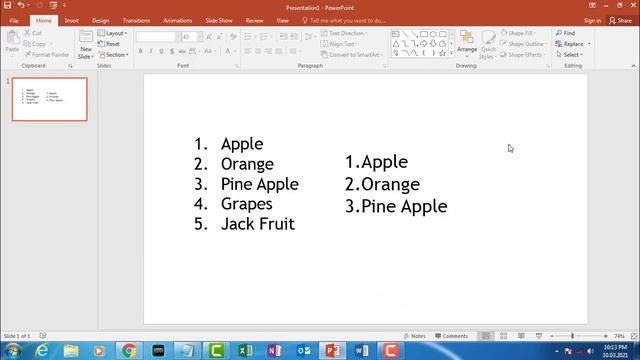The height and width of the screenshot is (360, 640).
Task: Click Sign in link
Action: coord(592,20)
